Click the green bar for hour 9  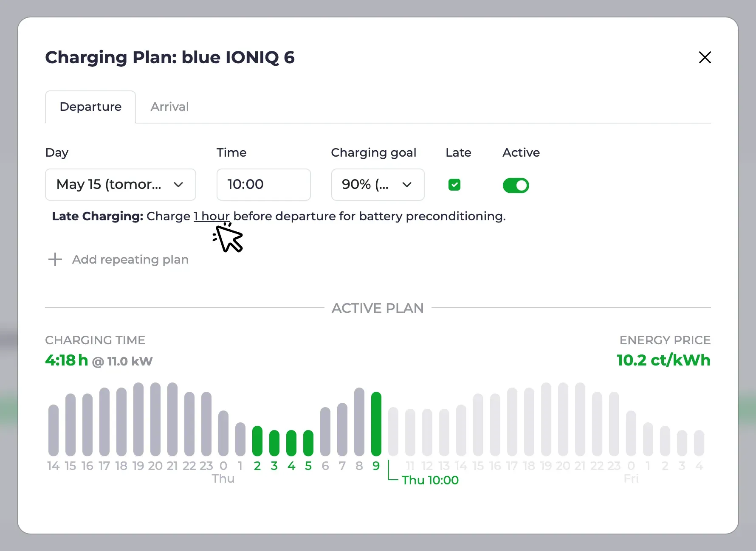coord(376,424)
